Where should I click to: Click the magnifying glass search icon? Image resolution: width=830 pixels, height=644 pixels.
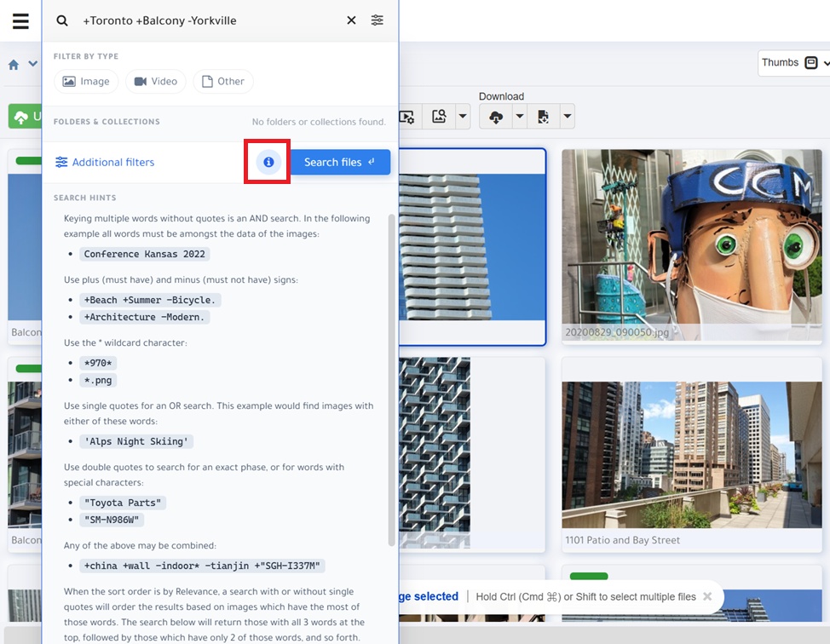(x=62, y=20)
